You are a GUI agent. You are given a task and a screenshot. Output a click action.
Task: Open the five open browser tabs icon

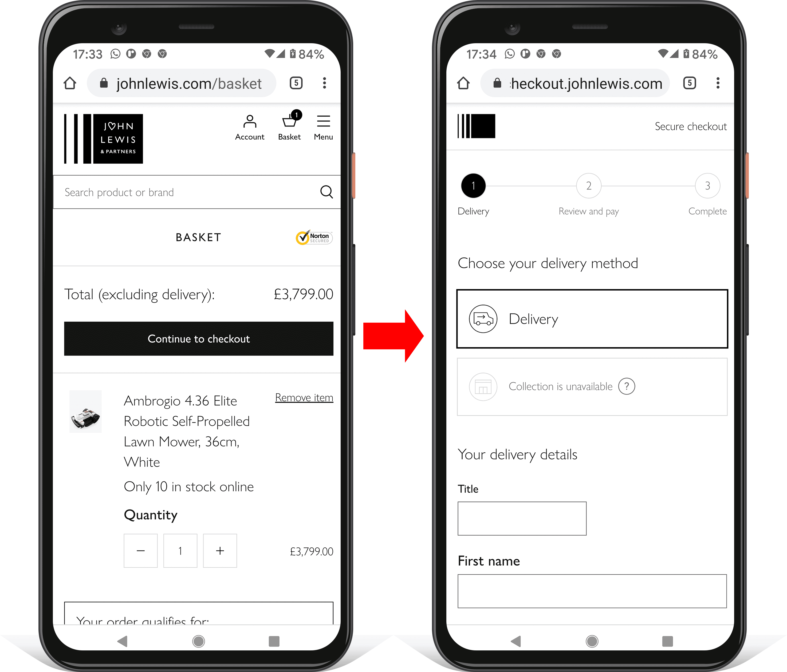tap(296, 83)
